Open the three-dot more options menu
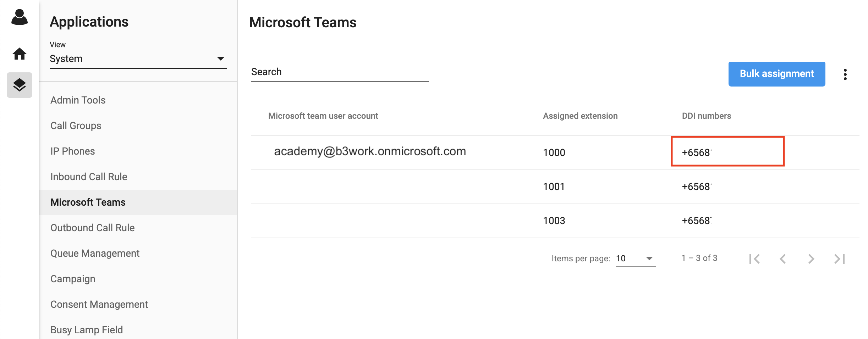Screen dimensions: 868x339 tap(845, 74)
